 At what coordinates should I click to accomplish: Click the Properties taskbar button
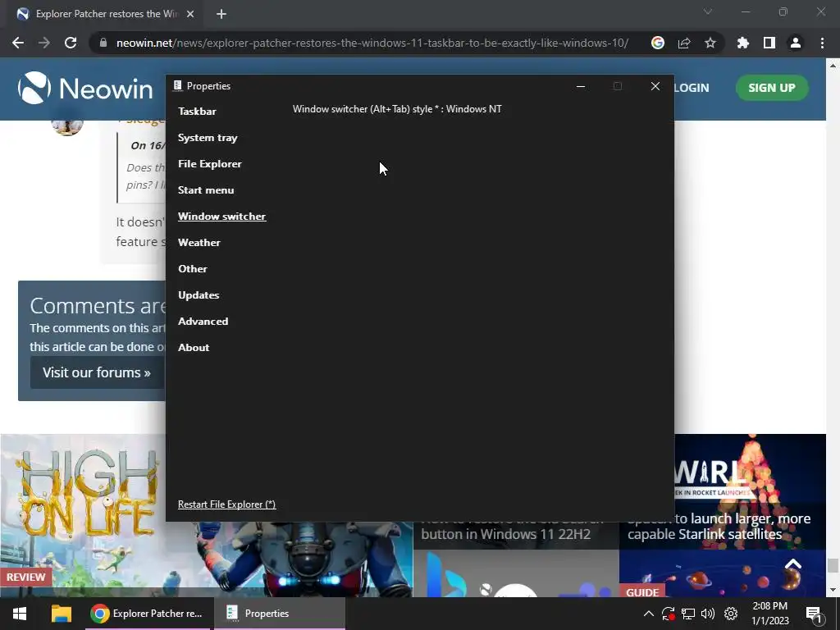pyautogui.click(x=280, y=614)
